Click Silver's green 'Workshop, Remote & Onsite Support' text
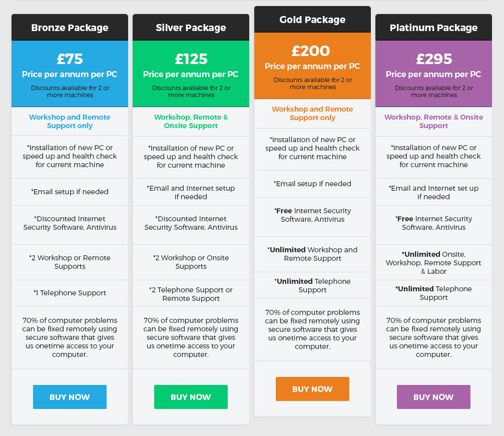The height and width of the screenshot is (436, 504). tap(191, 121)
